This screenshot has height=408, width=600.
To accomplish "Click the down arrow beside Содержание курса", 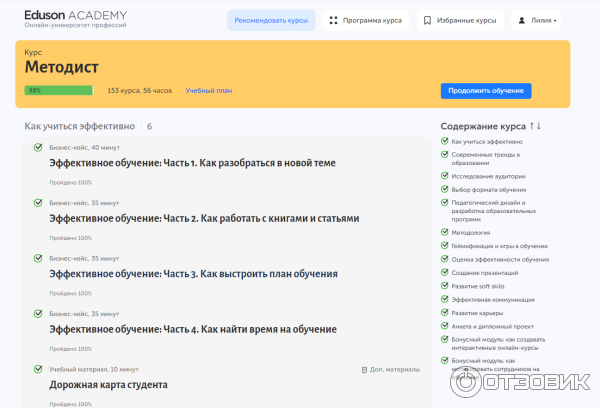I will pyautogui.click(x=539, y=126).
